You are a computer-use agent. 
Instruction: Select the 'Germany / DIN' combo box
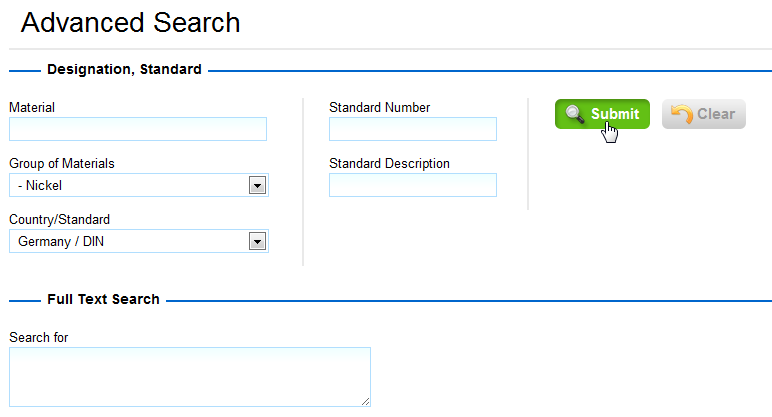tap(139, 241)
